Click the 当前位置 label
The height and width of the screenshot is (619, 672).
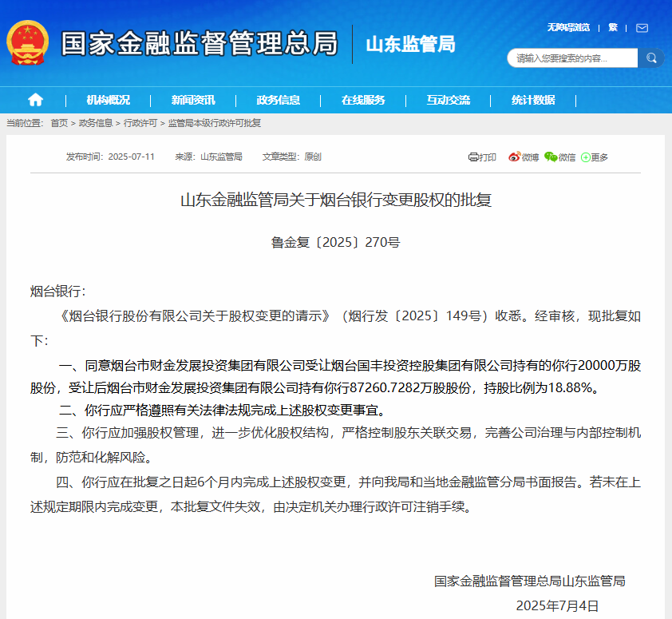[25, 123]
